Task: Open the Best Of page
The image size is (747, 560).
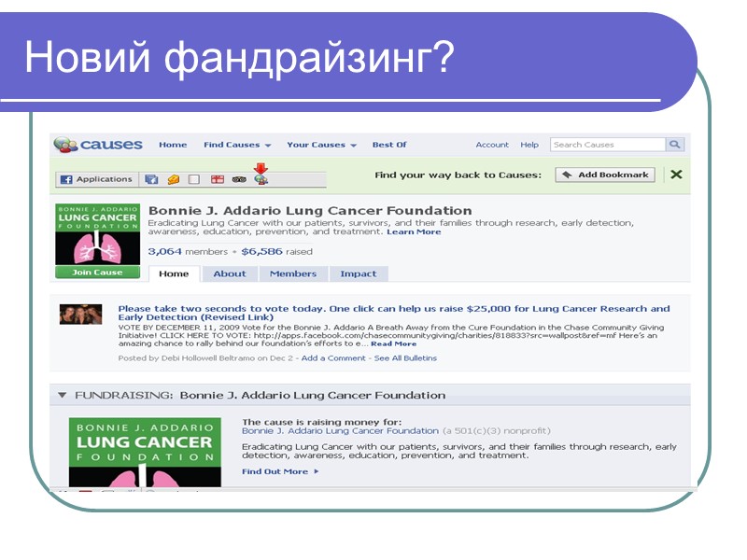Action: tap(389, 145)
